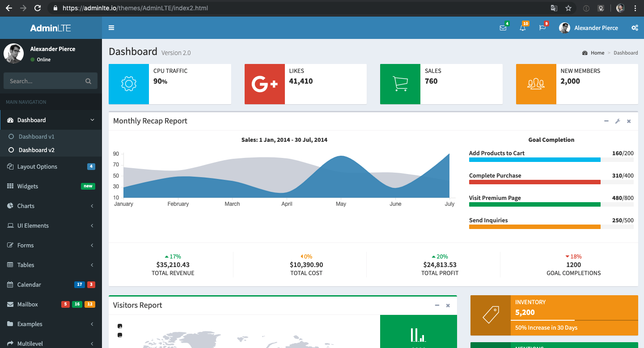Click Alexander Pierce user menu in header
The height and width of the screenshot is (348, 644).
(589, 28)
